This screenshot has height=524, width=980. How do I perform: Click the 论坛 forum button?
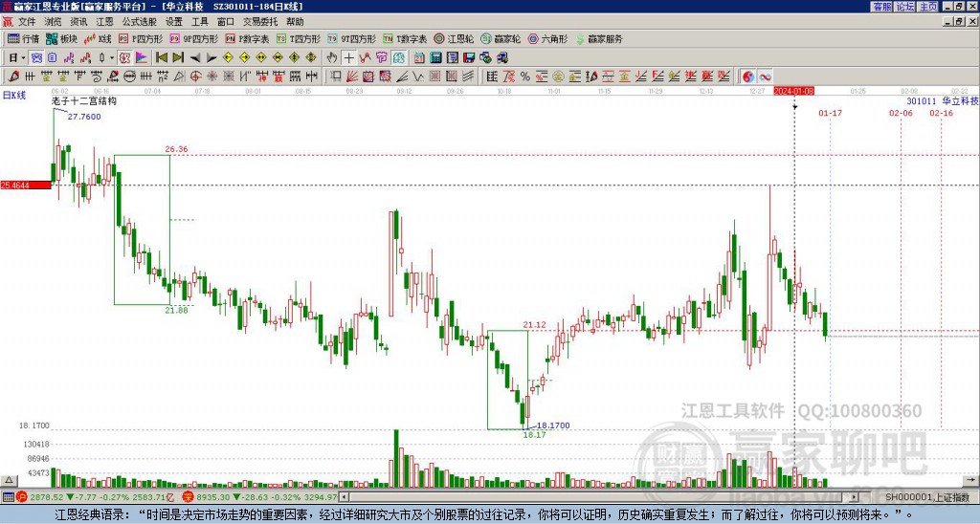[905, 7]
